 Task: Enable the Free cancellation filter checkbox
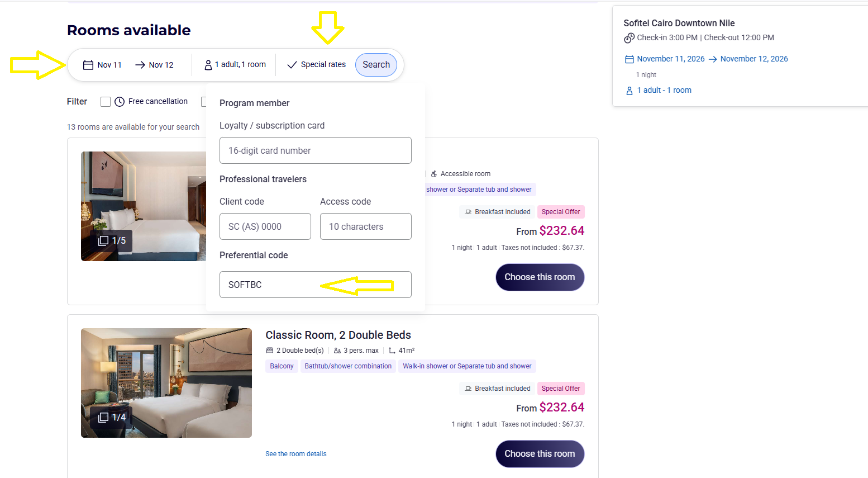click(105, 102)
